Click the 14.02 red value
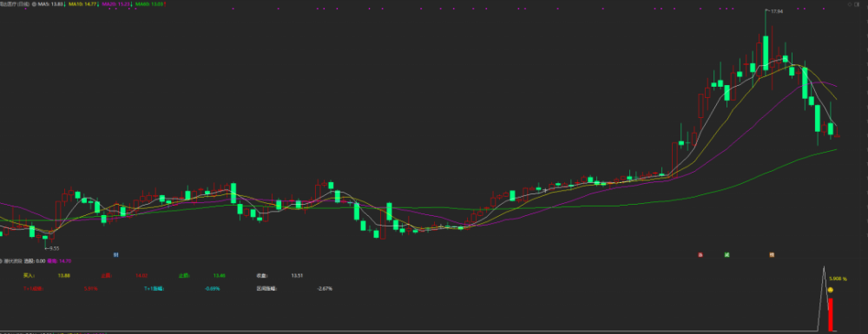This screenshot has width=868, height=334. [x=141, y=275]
